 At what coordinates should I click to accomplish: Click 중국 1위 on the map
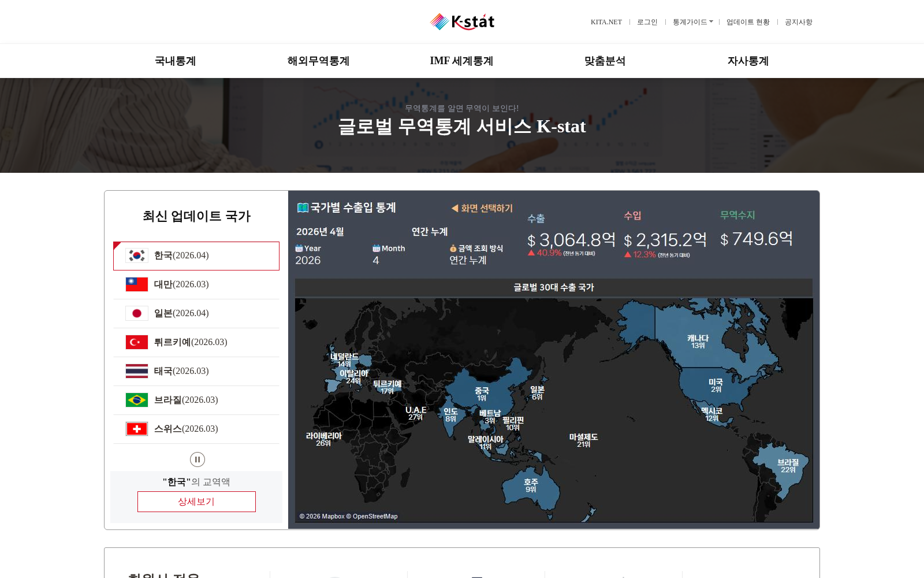coord(482,394)
